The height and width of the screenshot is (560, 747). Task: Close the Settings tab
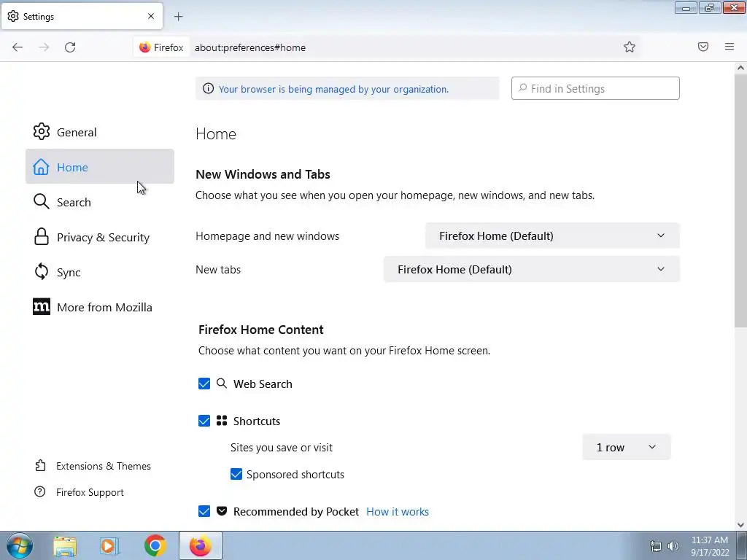tap(151, 16)
